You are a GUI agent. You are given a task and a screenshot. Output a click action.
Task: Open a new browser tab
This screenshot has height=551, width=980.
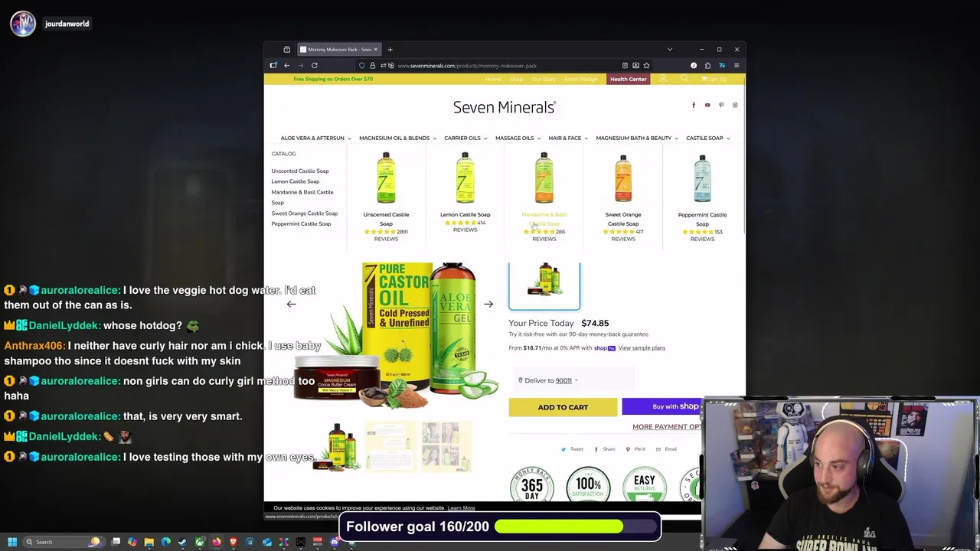point(390,50)
